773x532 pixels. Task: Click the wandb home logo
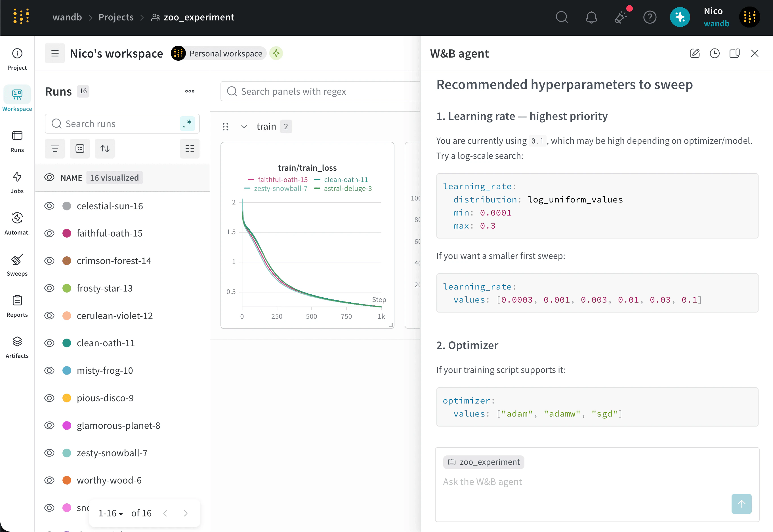(21, 16)
